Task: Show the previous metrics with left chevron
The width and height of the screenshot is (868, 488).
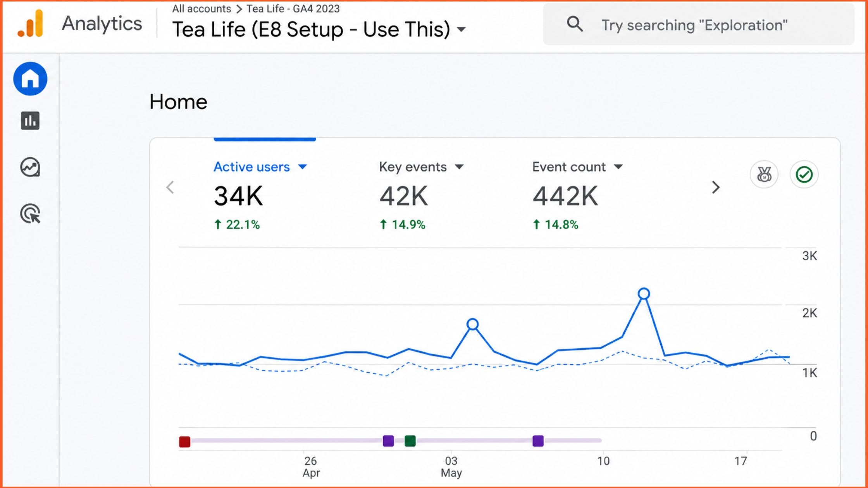Action: 170,187
